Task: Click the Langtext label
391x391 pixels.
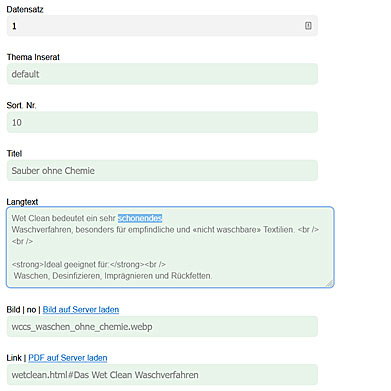Action: [22, 202]
